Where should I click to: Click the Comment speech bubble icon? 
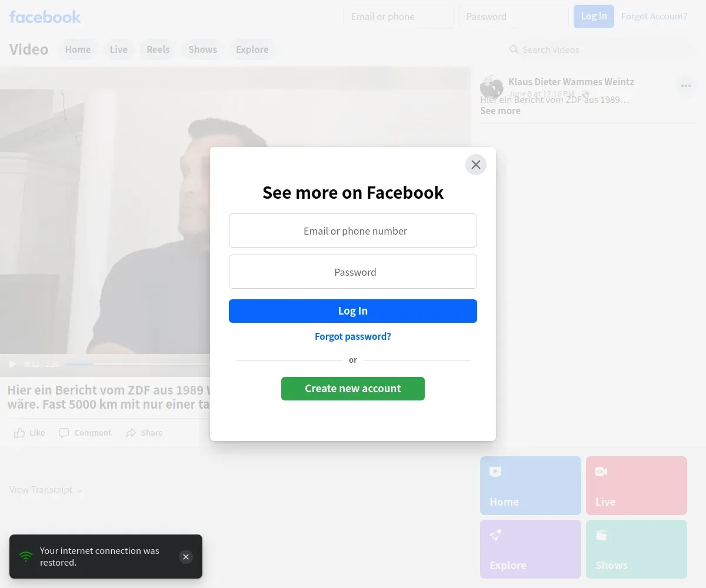point(64,433)
